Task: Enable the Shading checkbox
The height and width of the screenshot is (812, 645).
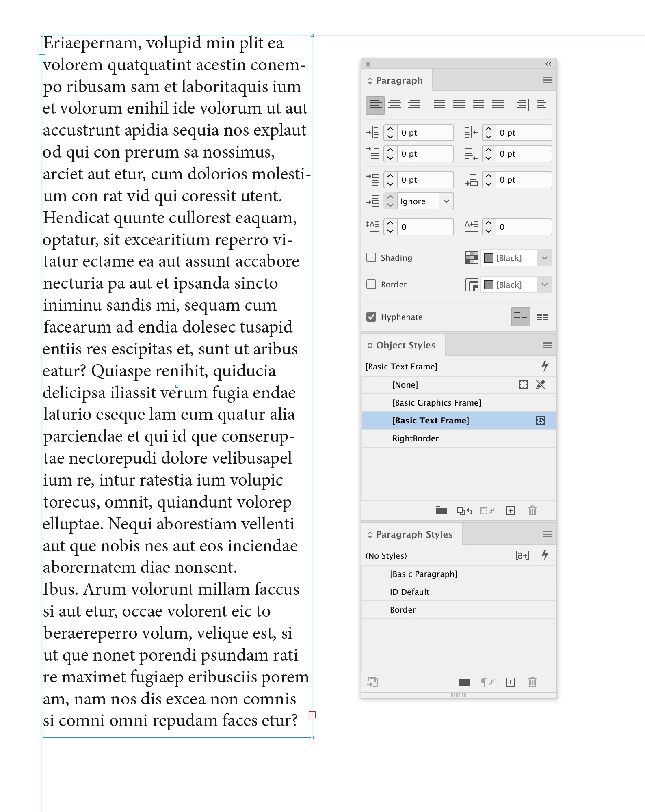Action: [x=371, y=257]
